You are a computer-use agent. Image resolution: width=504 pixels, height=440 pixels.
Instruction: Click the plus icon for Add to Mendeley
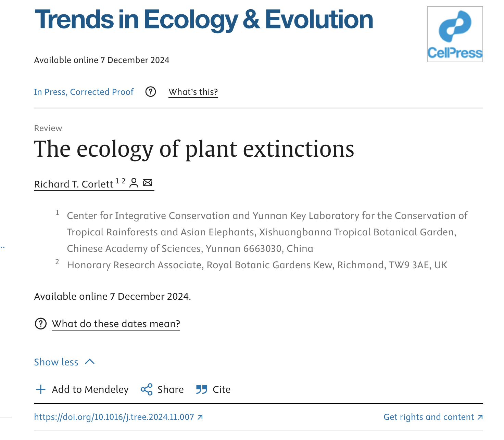click(x=41, y=389)
